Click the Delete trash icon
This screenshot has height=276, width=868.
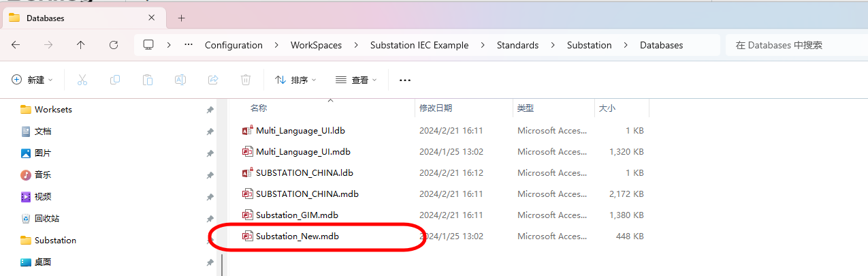[x=246, y=80]
